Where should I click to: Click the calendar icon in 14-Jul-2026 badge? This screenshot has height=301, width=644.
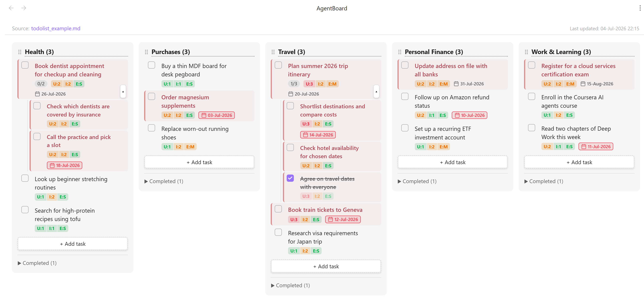click(x=305, y=135)
